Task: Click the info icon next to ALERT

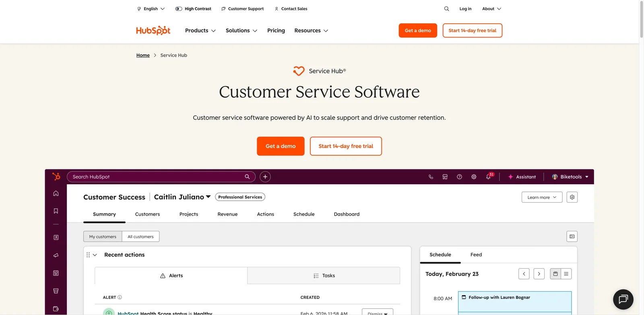Action: pyautogui.click(x=120, y=297)
